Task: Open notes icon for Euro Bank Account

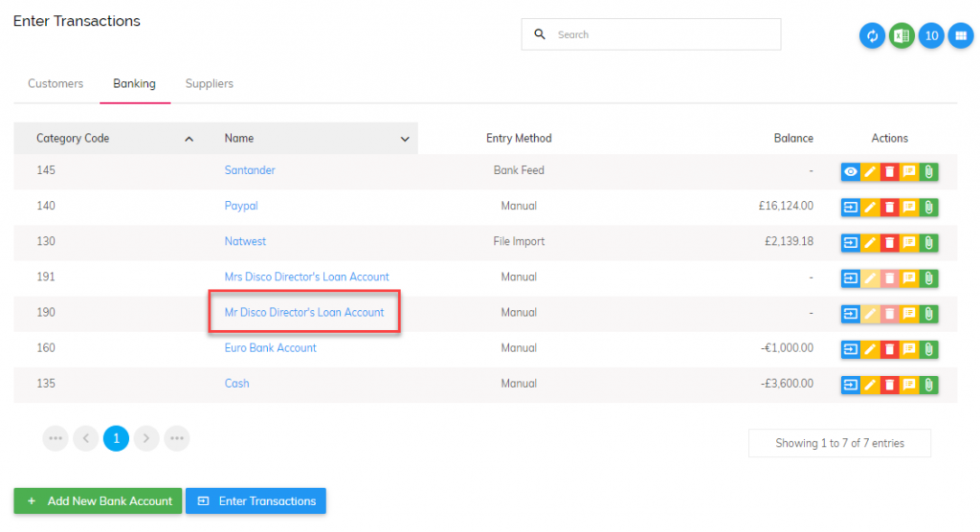Action: pos(909,349)
